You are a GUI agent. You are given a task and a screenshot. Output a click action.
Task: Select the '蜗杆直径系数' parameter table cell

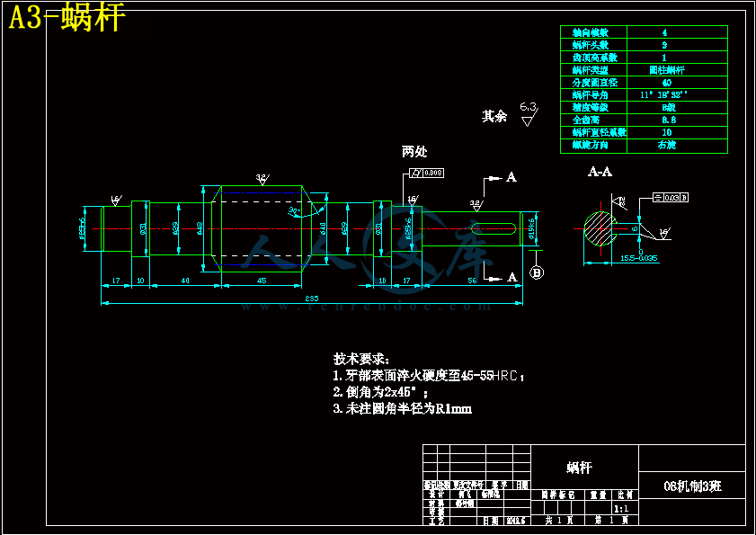click(x=593, y=133)
